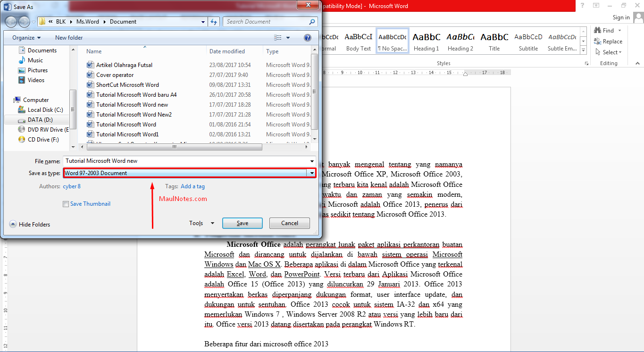
Task: Expand the File name history arrow
Action: point(312,161)
